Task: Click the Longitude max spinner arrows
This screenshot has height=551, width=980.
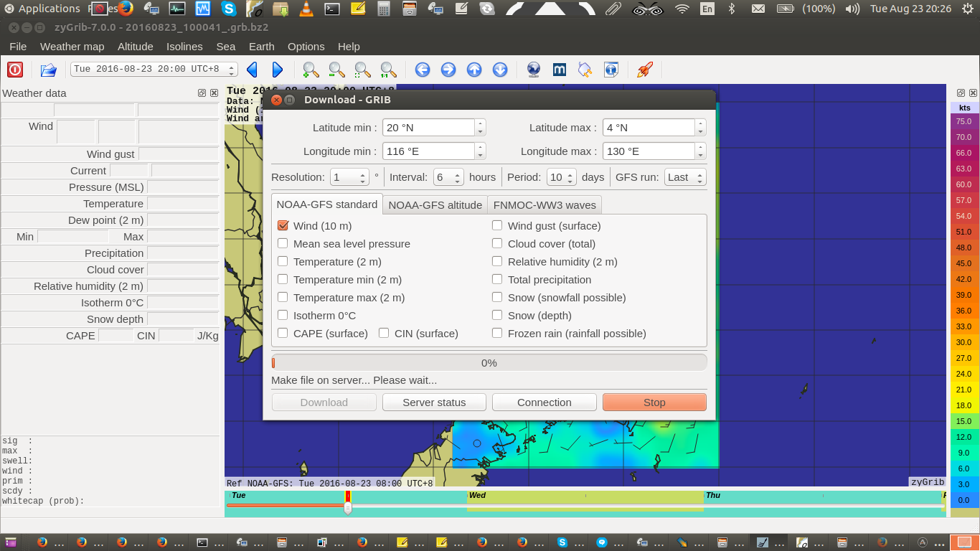Action: 700,151
